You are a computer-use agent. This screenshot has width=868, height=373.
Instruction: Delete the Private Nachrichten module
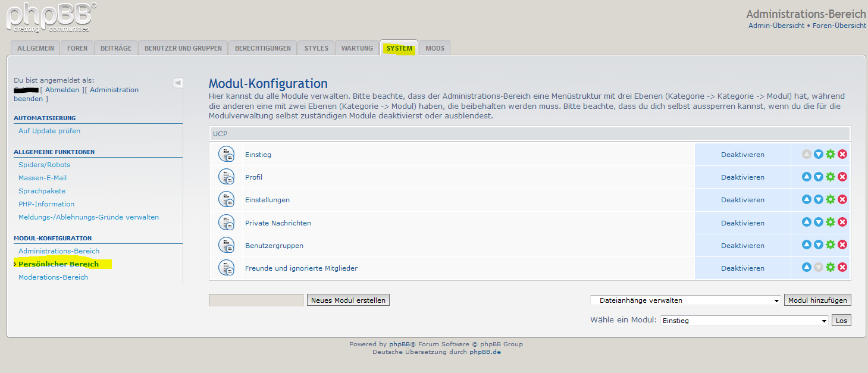842,222
